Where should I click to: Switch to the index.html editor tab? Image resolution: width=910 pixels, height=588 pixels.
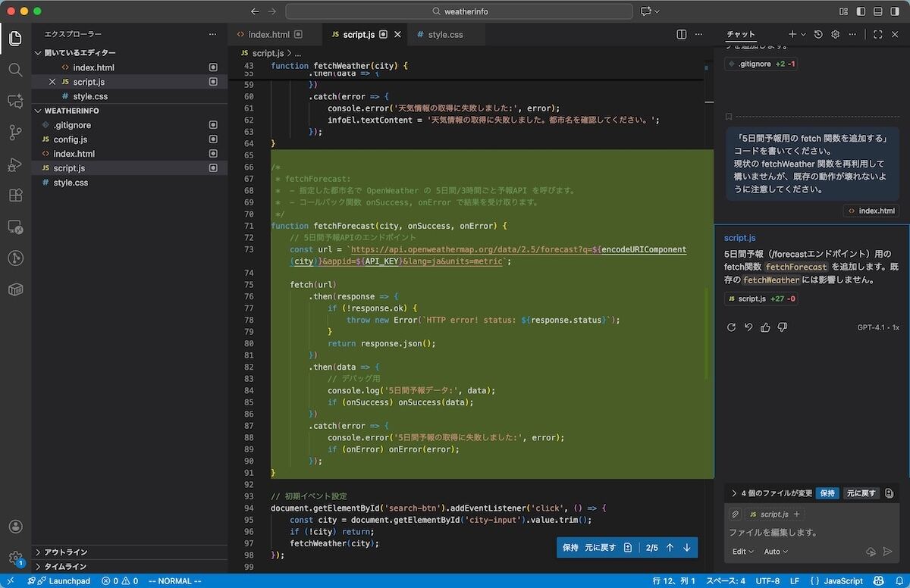pos(268,34)
